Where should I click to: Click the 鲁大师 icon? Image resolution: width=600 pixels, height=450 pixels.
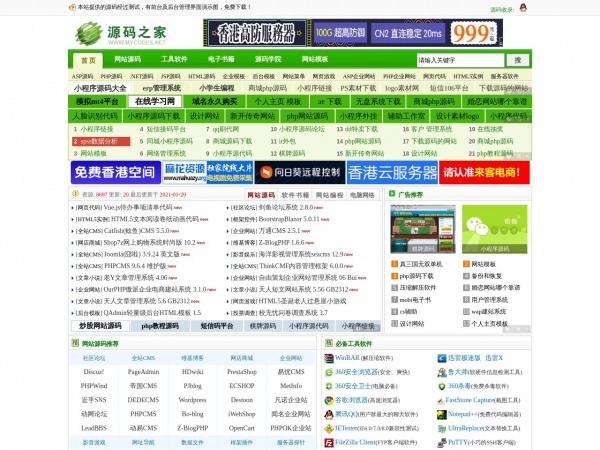pos(442,372)
